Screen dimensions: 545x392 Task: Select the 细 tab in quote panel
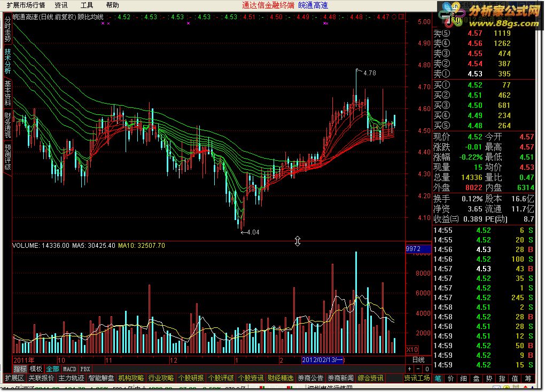pyautogui.click(x=464, y=379)
